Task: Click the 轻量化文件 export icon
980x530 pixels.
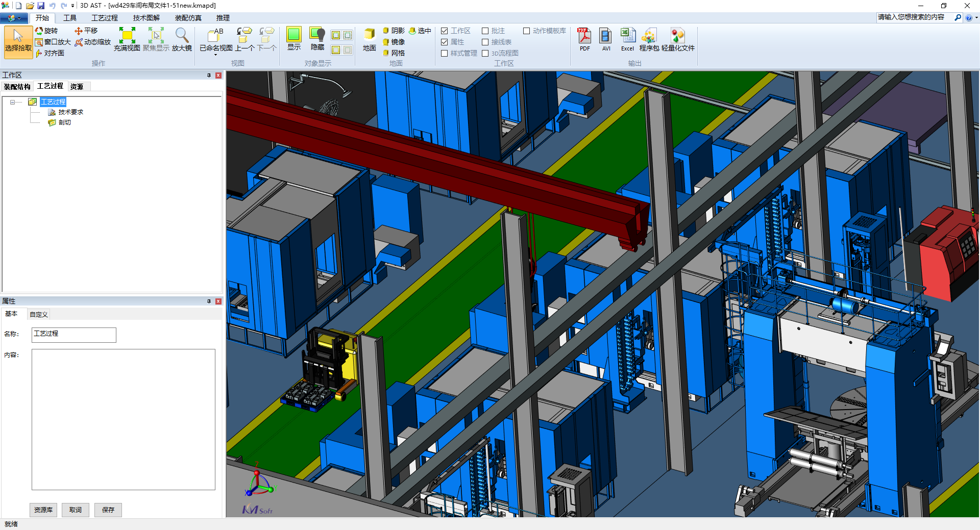Action: tap(678, 39)
